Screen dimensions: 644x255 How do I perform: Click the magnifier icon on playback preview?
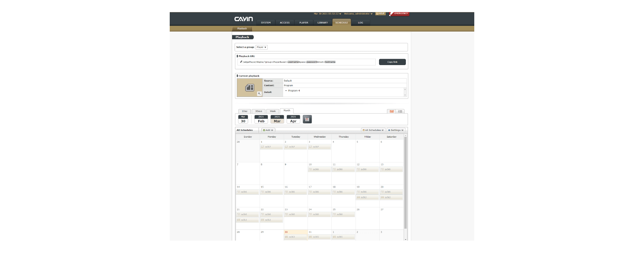click(259, 94)
